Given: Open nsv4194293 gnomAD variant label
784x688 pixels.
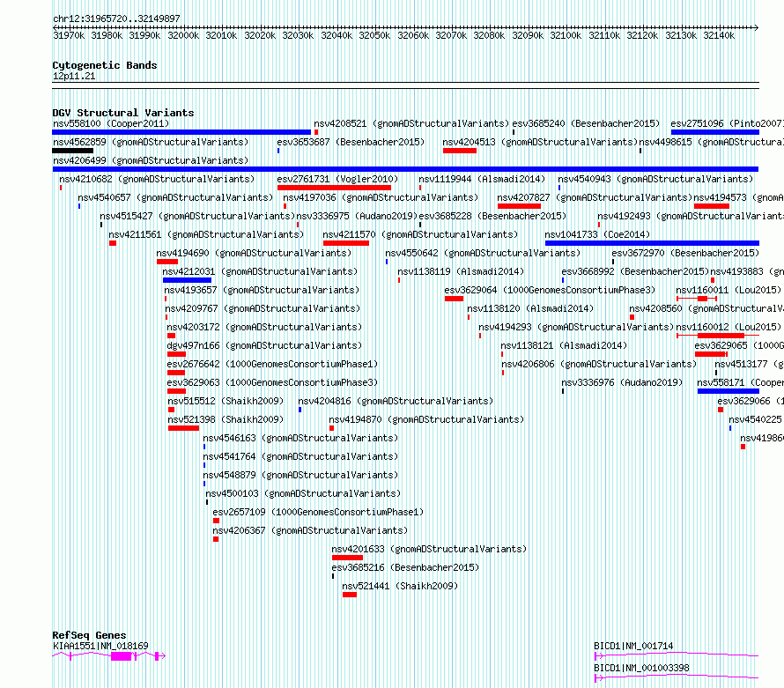Looking at the screenshot, I should [x=576, y=327].
